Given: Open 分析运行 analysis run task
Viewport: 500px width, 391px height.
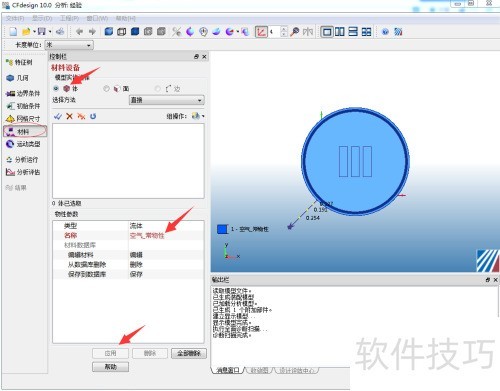Looking at the screenshot, I should pyautogui.click(x=22, y=160).
